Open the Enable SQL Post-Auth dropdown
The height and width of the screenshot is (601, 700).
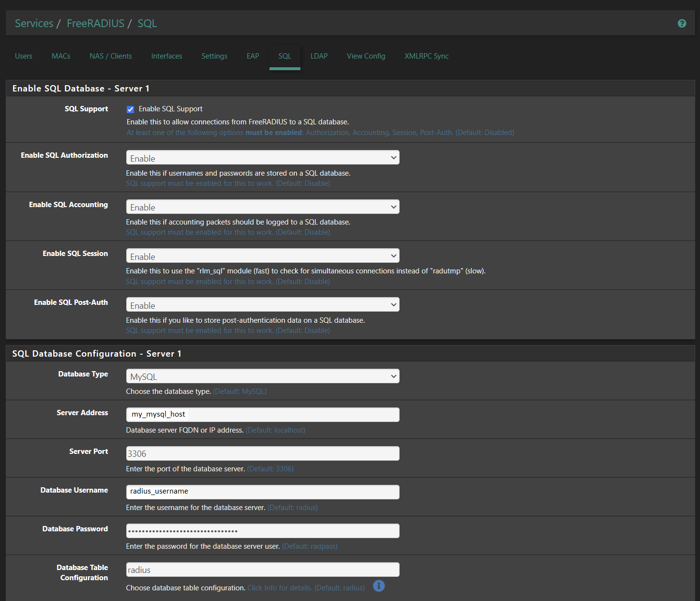click(x=263, y=305)
